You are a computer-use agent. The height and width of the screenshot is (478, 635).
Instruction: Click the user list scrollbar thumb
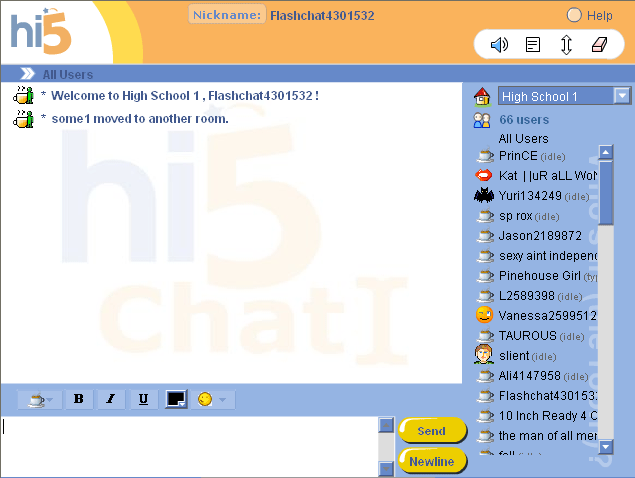tap(605, 192)
